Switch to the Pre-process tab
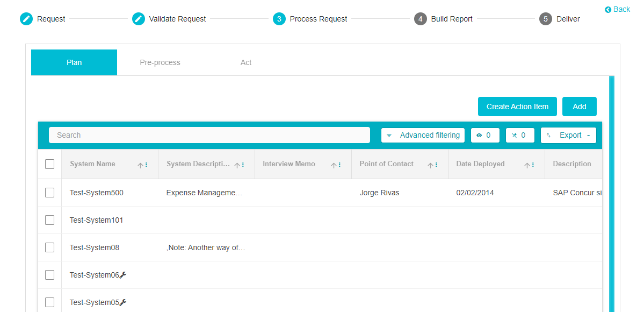Image resolution: width=644 pixels, height=312 pixels. 160,62
